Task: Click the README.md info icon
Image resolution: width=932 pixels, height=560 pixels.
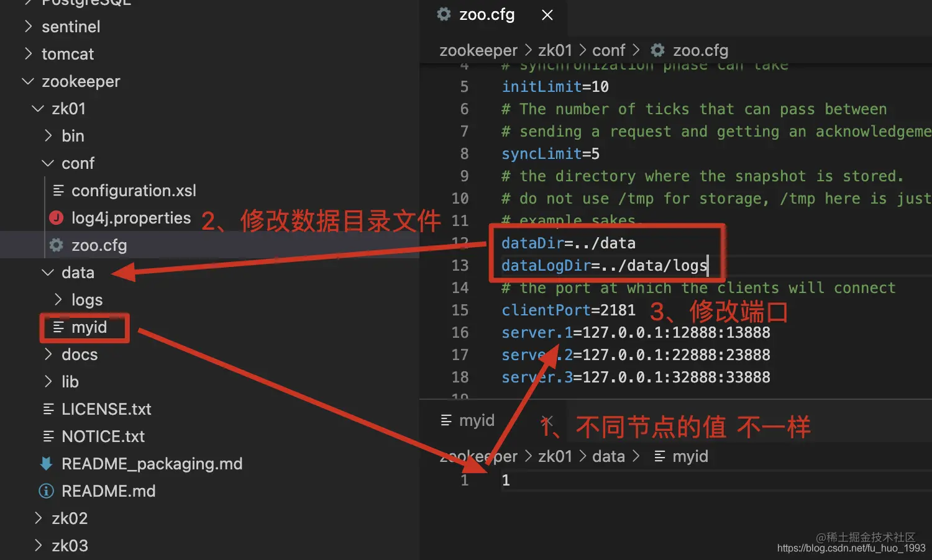Action: (x=47, y=491)
